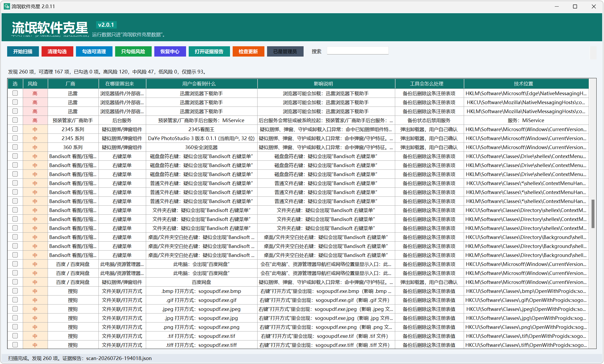Click the red 清理勾选 button

[57, 52]
